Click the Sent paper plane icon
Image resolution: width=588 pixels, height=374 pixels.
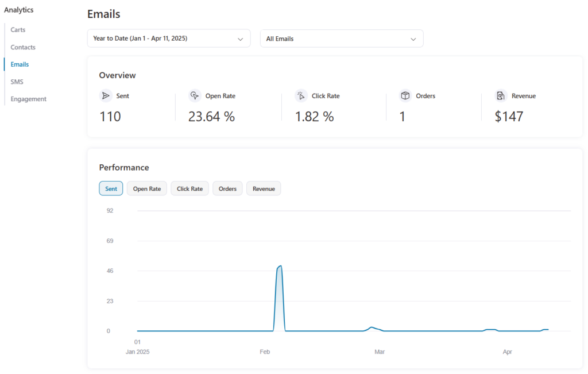[106, 96]
